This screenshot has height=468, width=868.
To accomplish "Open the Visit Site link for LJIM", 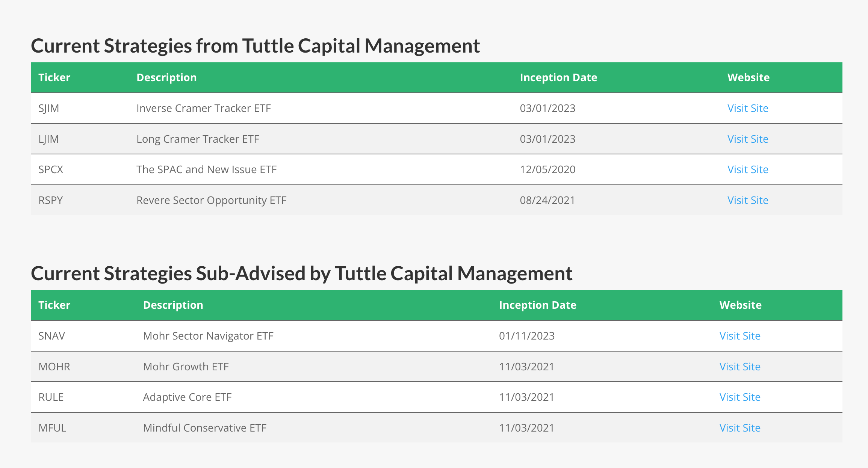I will 748,139.
